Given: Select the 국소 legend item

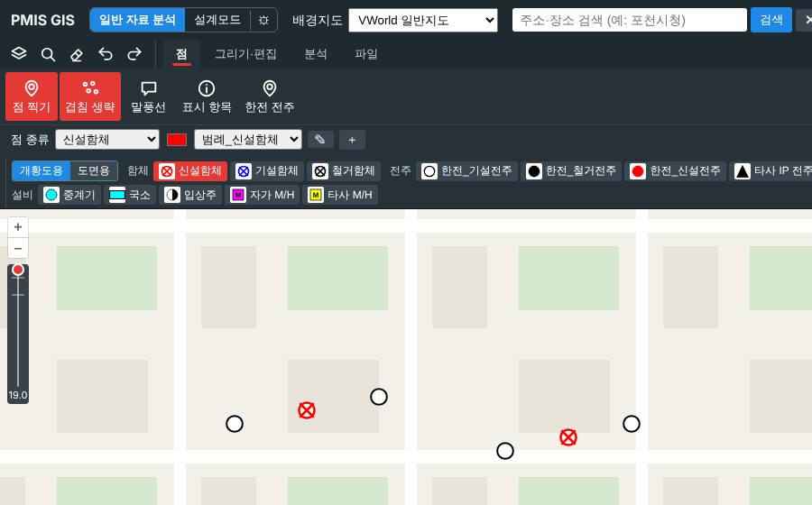Looking at the screenshot, I should click(x=130, y=195).
